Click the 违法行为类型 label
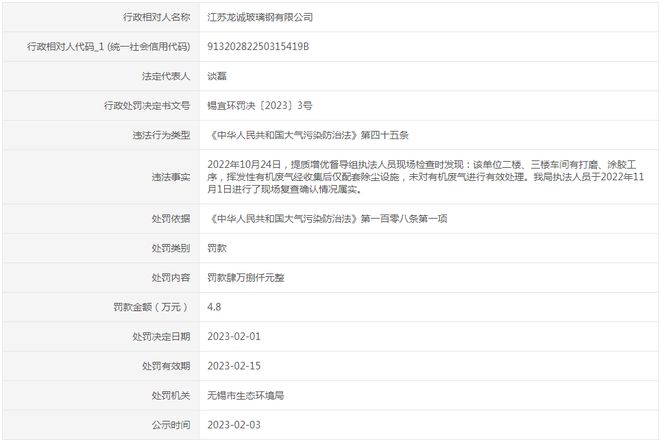660x440 pixels. (x=161, y=135)
